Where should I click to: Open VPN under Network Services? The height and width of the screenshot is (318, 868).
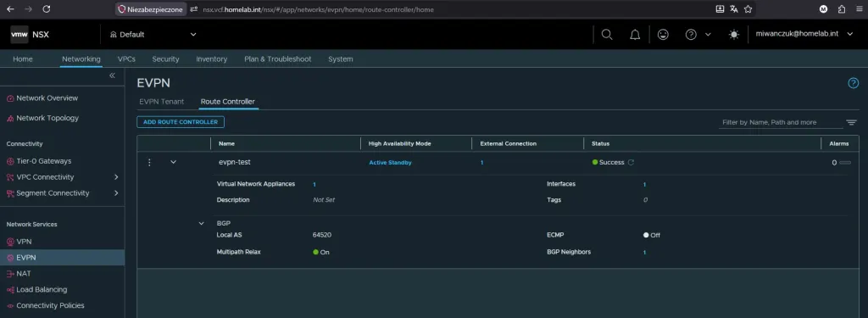24,242
